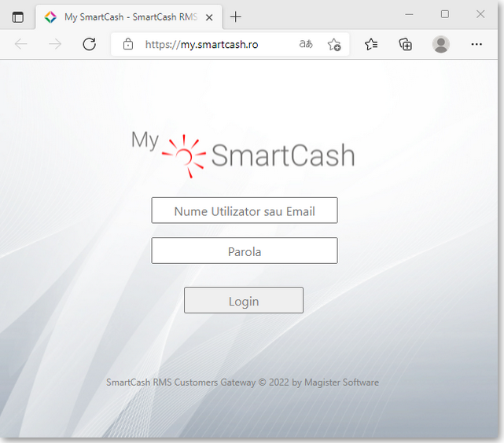Viewport: 504px width, 443px height.
Task: Close the My SmartCash tab
Action: (x=209, y=17)
